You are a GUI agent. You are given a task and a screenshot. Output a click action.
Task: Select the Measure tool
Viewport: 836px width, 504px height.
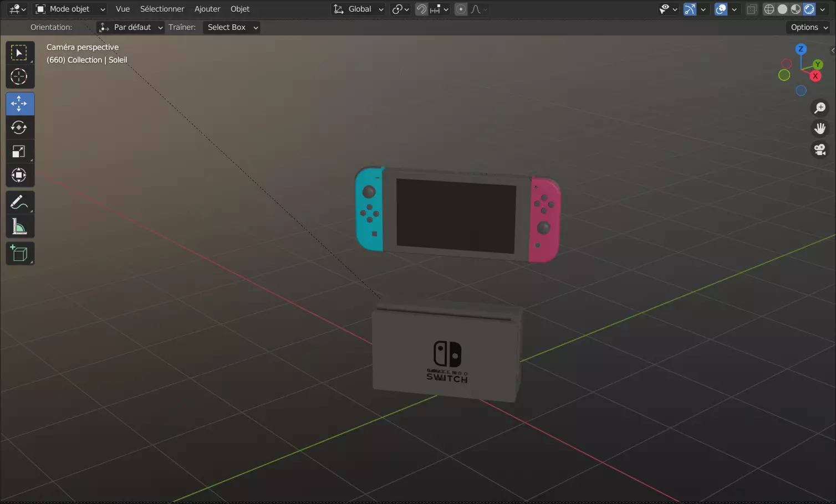[x=20, y=227]
